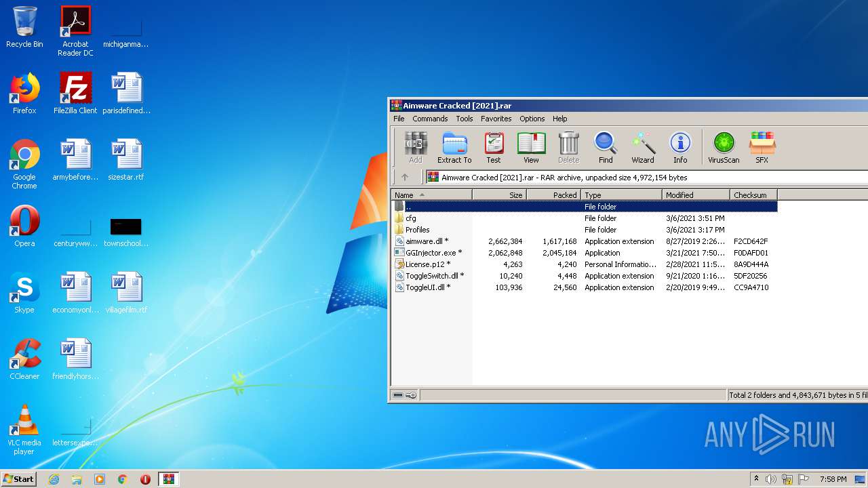Open Recycle Bin desktop icon

[x=24, y=28]
